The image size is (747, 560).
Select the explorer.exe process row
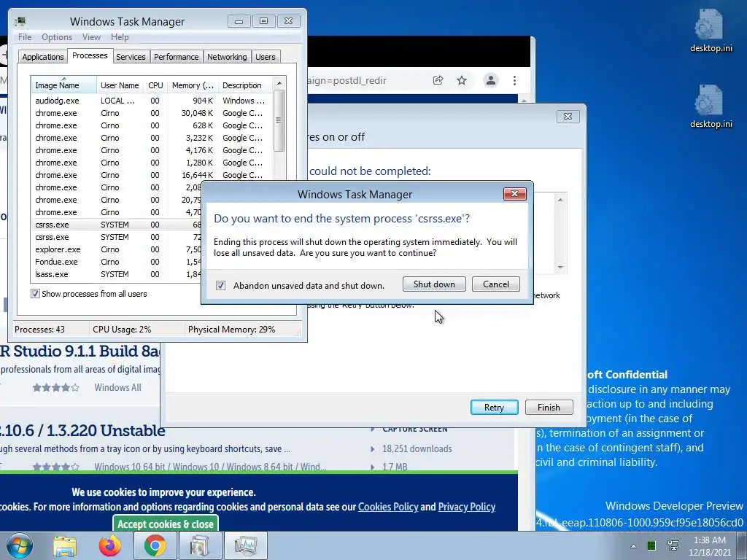tap(117, 249)
